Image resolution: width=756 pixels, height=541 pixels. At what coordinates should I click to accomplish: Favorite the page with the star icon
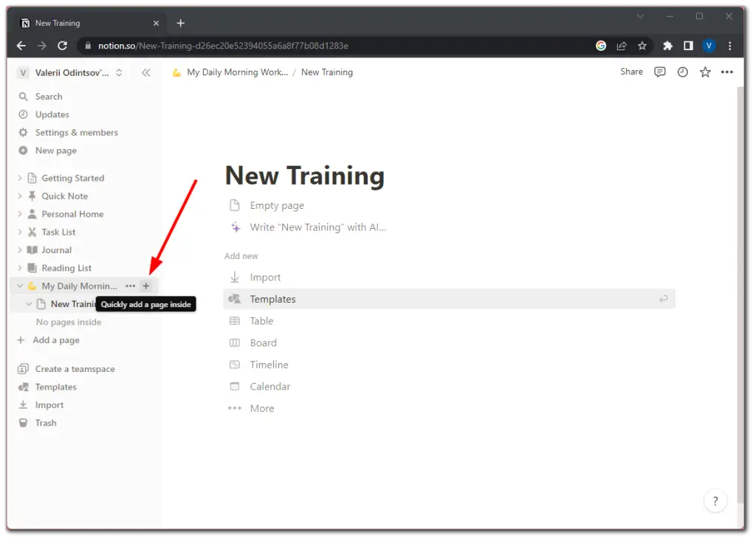click(x=705, y=72)
